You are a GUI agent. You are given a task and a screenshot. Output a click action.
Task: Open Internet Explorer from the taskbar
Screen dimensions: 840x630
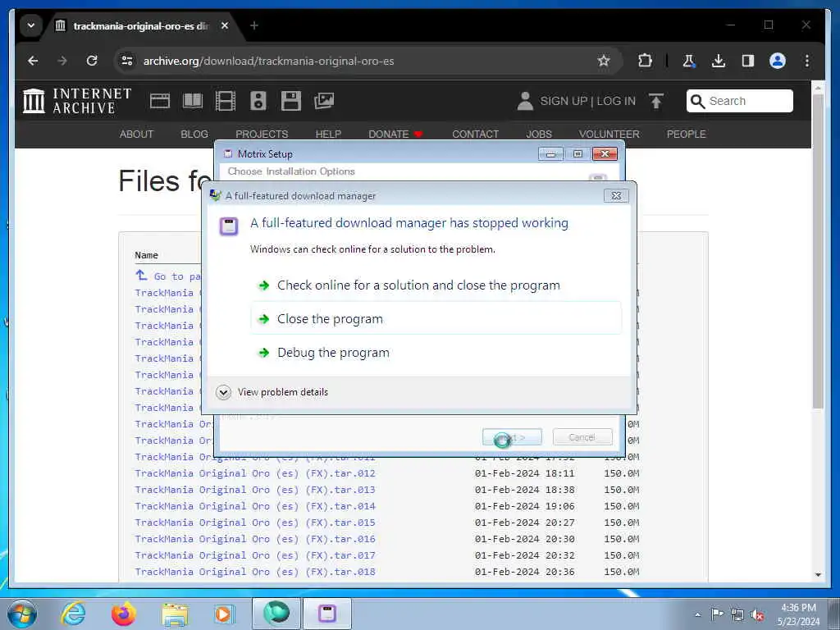click(x=72, y=614)
